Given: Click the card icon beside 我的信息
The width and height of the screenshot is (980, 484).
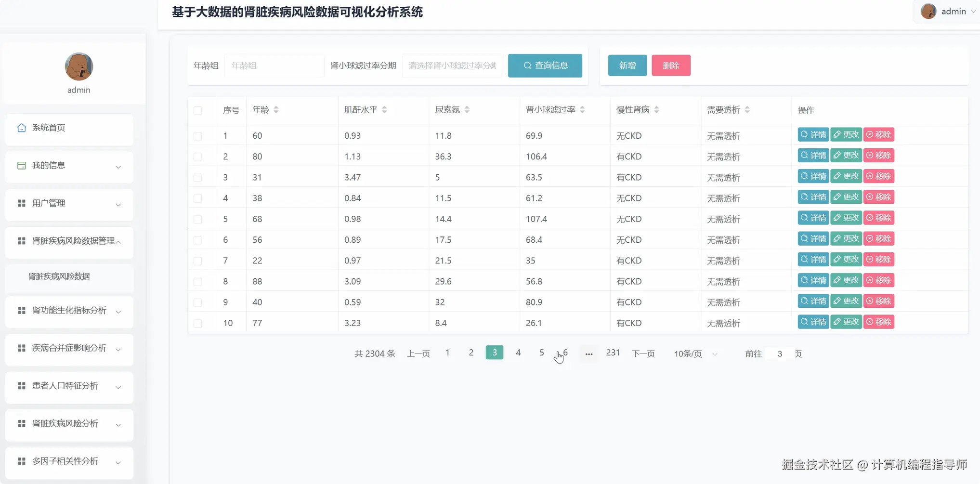Looking at the screenshot, I should [21, 165].
